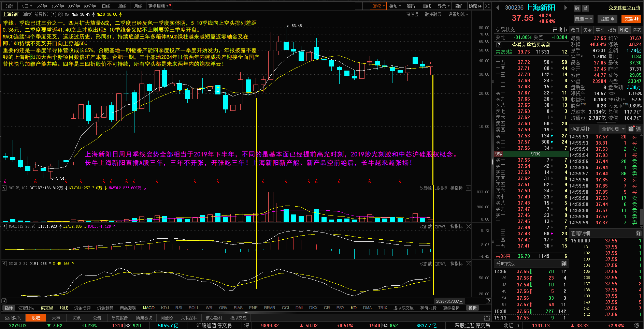Image resolution: width=644 pixels, height=329 pixels.
Task: Close the MACD indicator panel
Action: 468,227
